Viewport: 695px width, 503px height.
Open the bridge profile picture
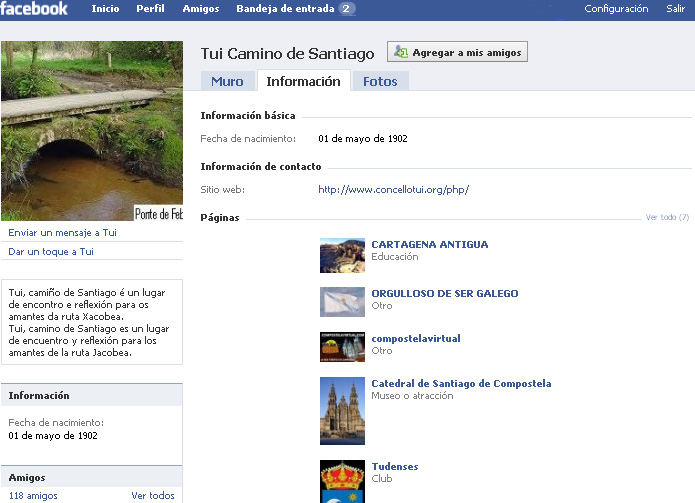pos(92,131)
